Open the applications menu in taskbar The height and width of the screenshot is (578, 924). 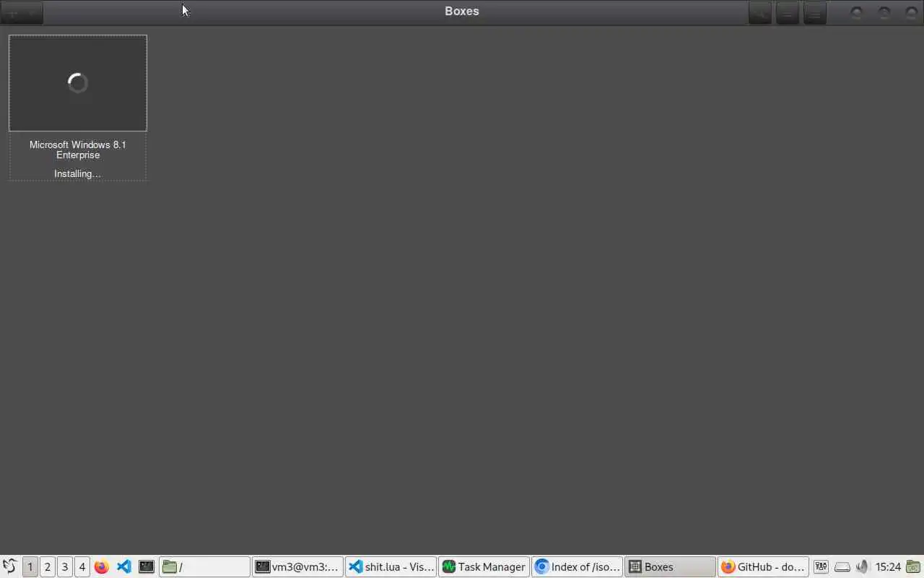(9, 566)
